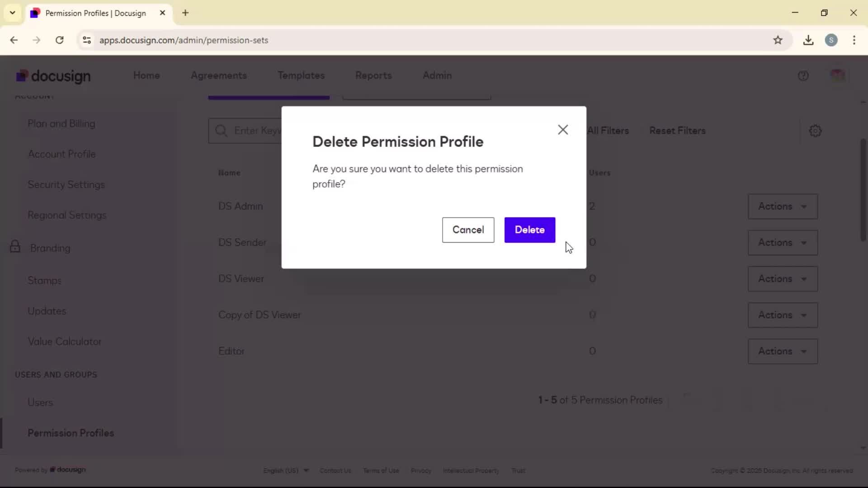Viewport: 868px width, 488px height.
Task: Click the lock icon beside Branding
Action: pyautogui.click(x=15, y=247)
